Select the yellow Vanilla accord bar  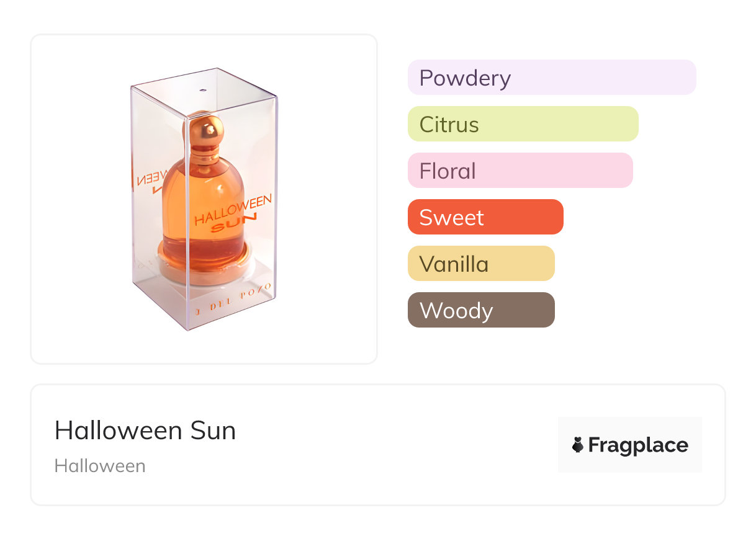tap(480, 264)
